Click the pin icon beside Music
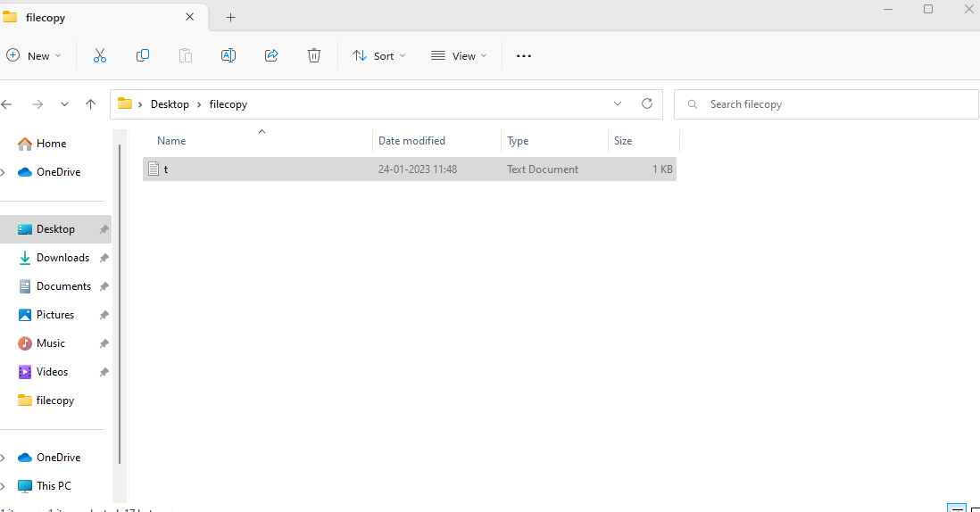 click(x=104, y=343)
